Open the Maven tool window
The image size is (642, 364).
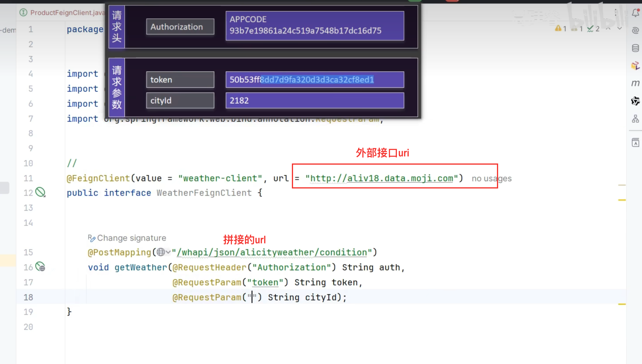pos(635,83)
